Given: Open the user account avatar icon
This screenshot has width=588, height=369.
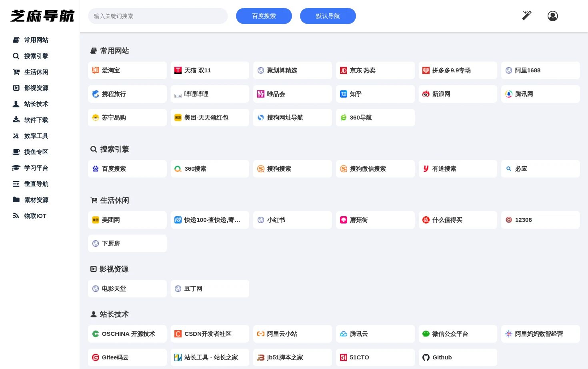Looking at the screenshot, I should pos(553,16).
